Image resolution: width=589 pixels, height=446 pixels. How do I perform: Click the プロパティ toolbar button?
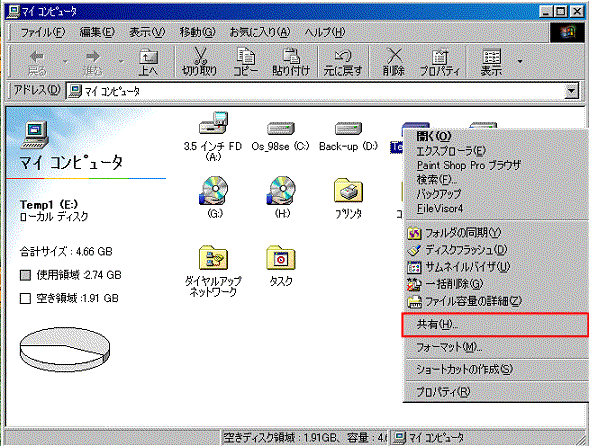coord(439,62)
